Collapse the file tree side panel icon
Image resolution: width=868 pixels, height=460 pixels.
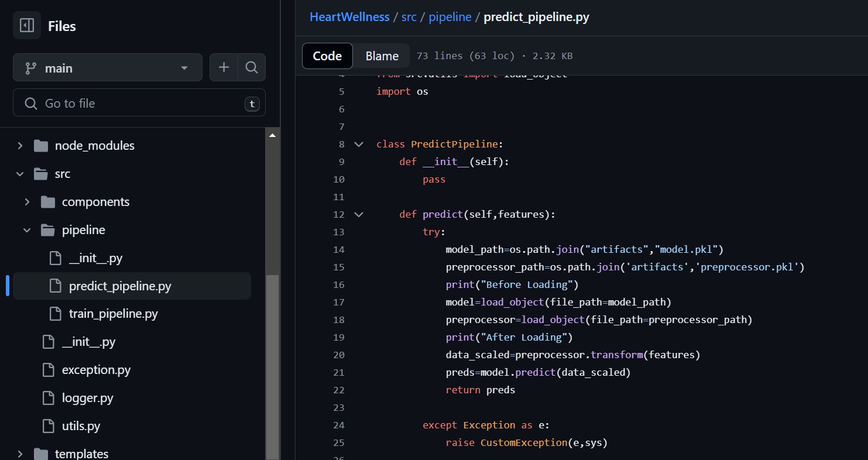[27, 26]
